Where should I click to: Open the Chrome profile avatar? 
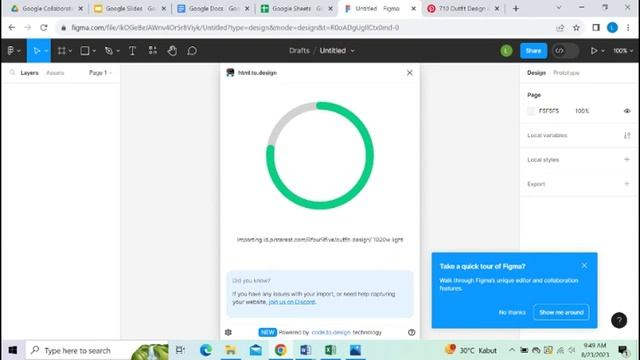(612, 28)
